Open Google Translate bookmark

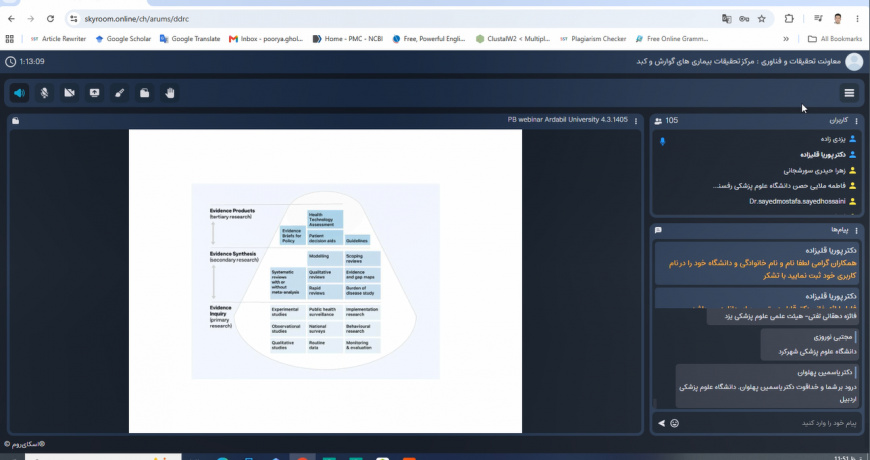[190, 39]
